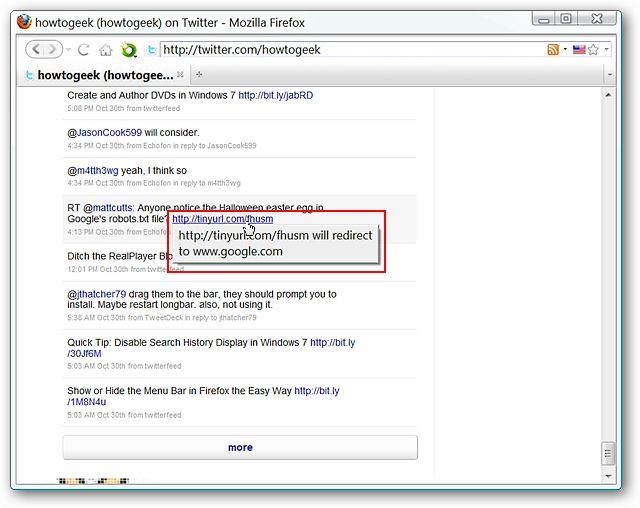
Task: Click 'Ditch the RealPlayer' tweet text
Action: [x=120, y=256]
